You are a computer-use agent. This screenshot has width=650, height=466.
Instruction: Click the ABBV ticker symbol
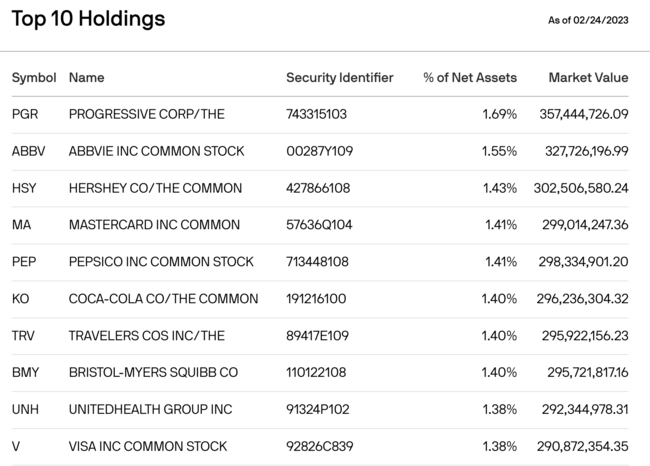pyautogui.click(x=28, y=151)
